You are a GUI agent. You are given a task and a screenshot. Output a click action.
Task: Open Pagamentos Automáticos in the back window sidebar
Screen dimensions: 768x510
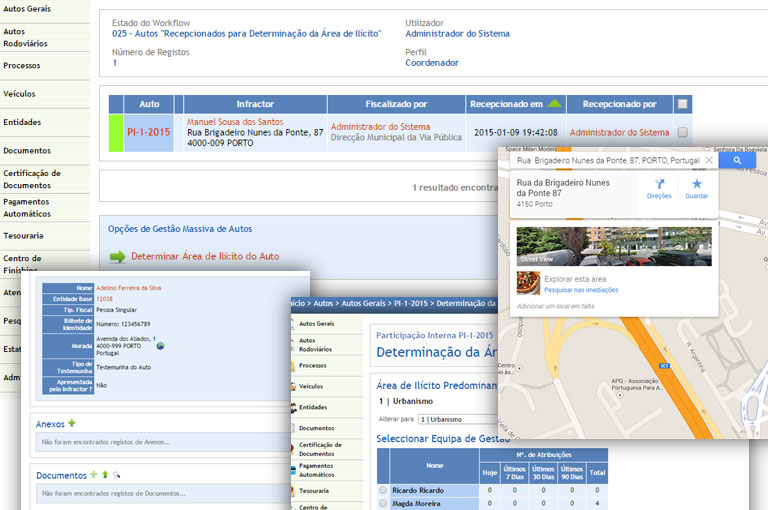point(27,208)
